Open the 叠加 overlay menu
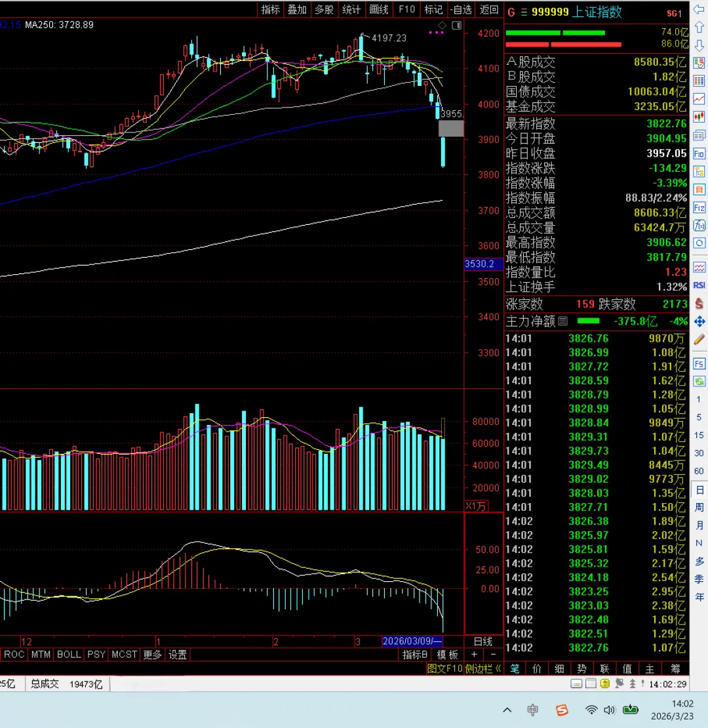The width and height of the screenshot is (708, 728). 298,10
